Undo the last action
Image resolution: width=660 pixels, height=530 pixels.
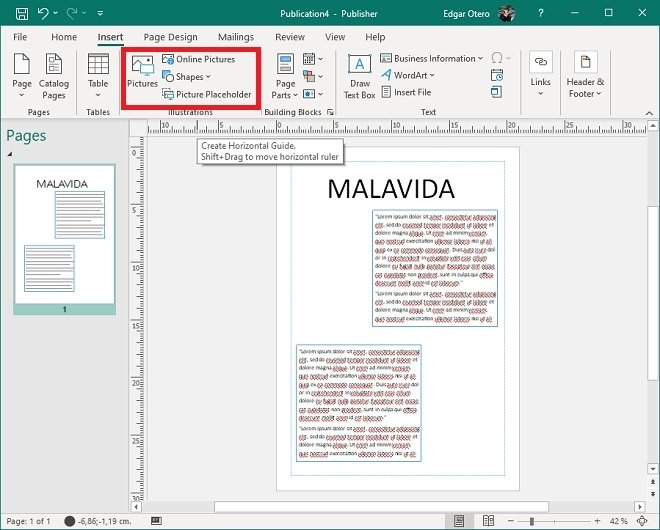point(43,13)
